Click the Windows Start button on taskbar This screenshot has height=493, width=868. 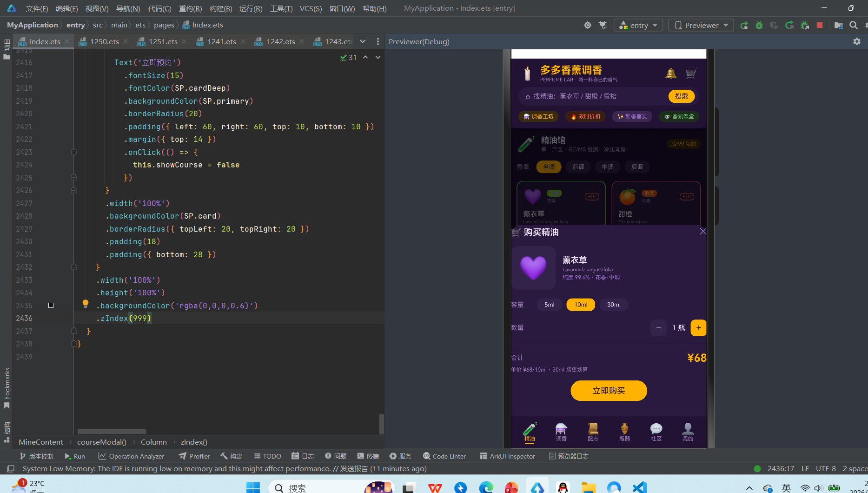click(x=253, y=487)
